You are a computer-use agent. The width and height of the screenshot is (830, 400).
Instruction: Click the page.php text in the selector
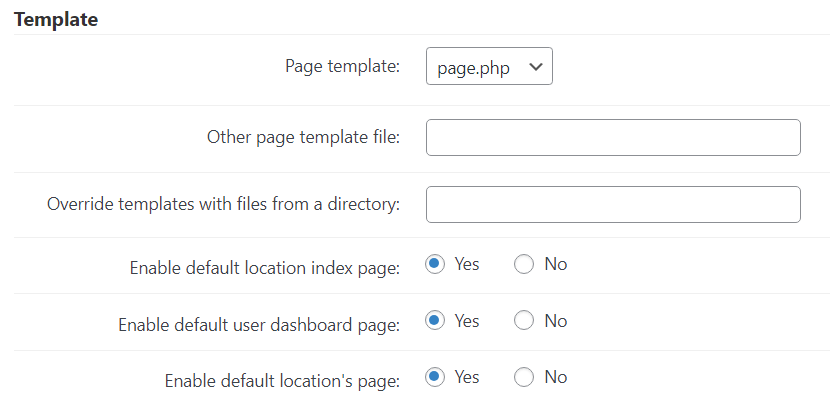pyautogui.click(x=473, y=69)
